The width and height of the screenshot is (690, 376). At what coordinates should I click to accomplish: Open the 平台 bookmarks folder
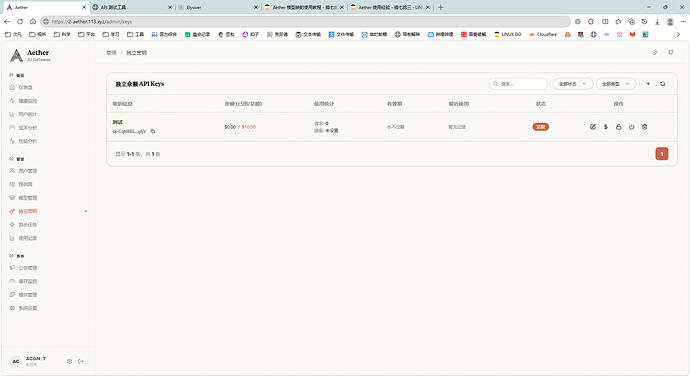tap(86, 34)
